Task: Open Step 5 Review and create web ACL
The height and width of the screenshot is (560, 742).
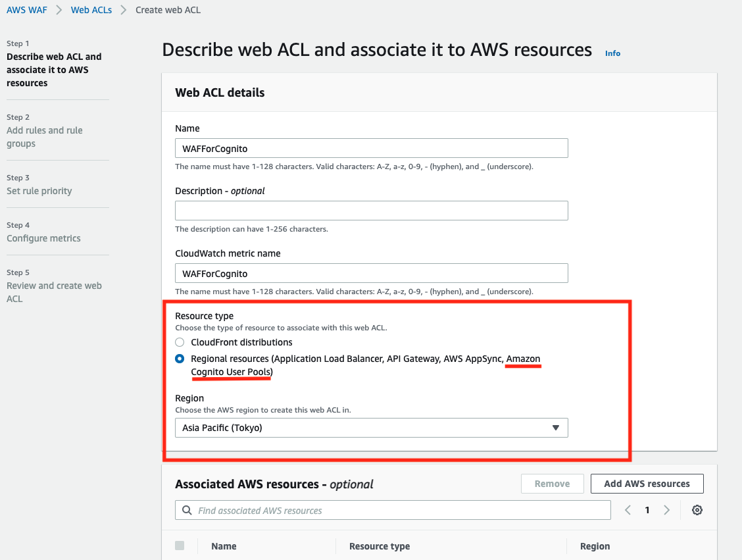Action: 54,292
